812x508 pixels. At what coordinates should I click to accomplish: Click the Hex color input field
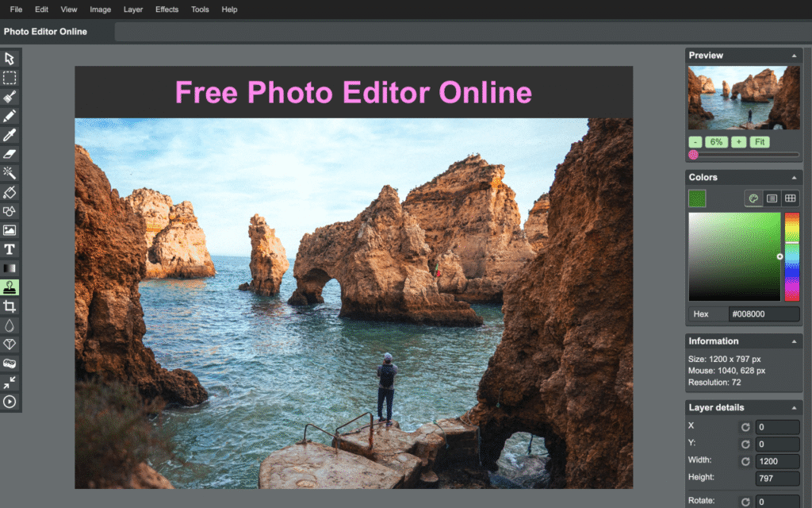tap(764, 314)
